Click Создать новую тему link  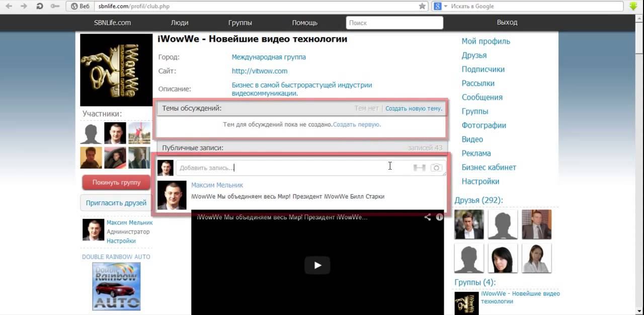coord(414,108)
